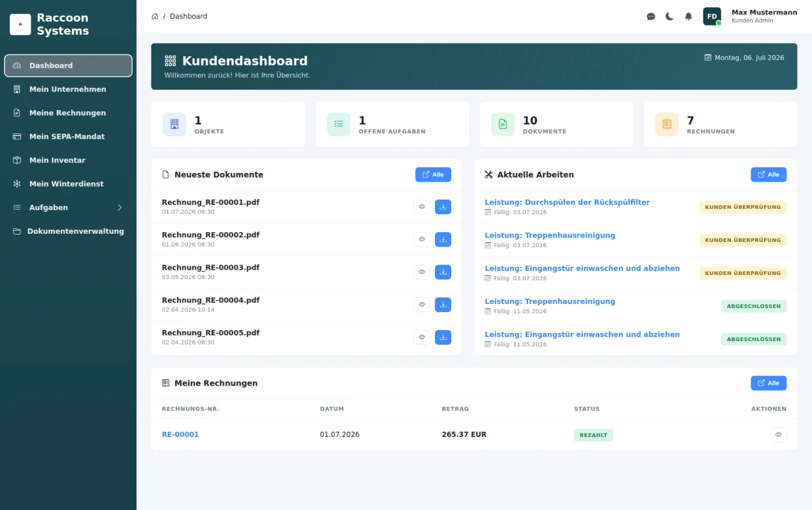Click the FD user avatar
The width and height of the screenshot is (812, 510).
point(712,16)
